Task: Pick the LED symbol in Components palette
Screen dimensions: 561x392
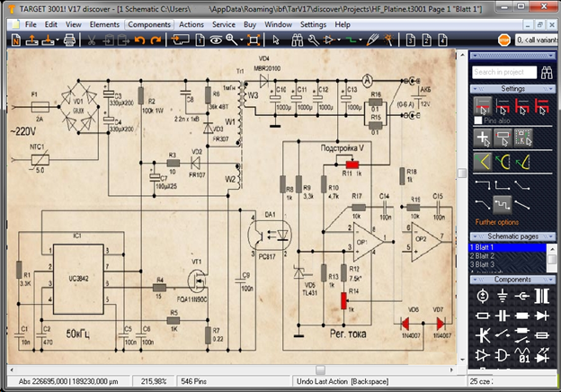Action: coord(542,355)
